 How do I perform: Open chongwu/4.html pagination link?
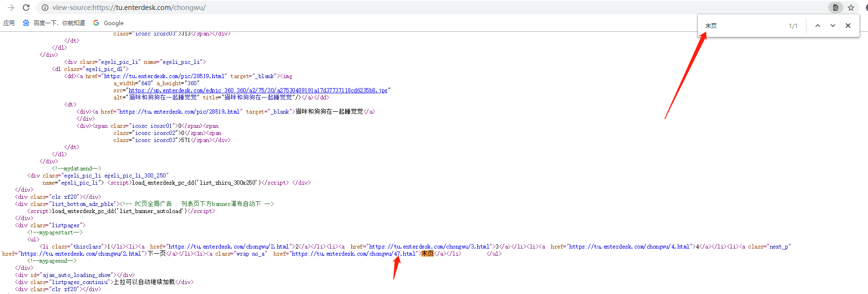point(629,247)
